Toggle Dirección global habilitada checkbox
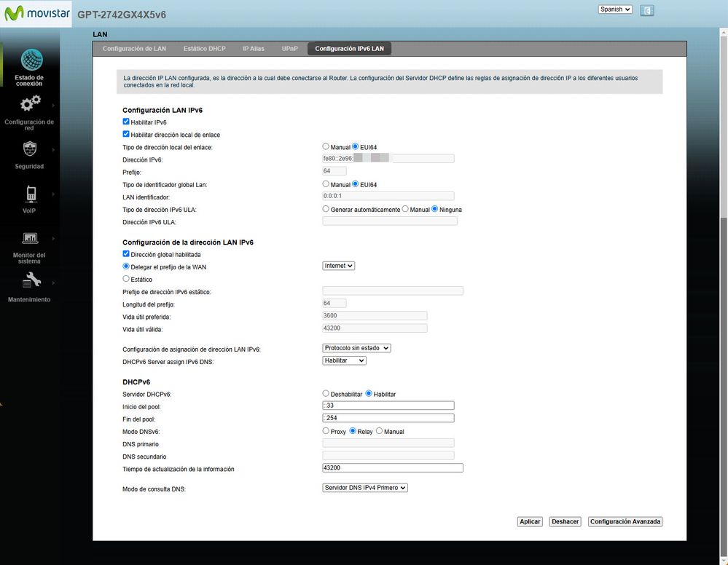 tap(126, 254)
